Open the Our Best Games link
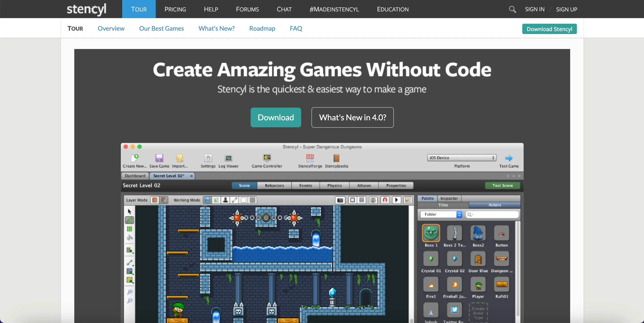 pyautogui.click(x=161, y=28)
